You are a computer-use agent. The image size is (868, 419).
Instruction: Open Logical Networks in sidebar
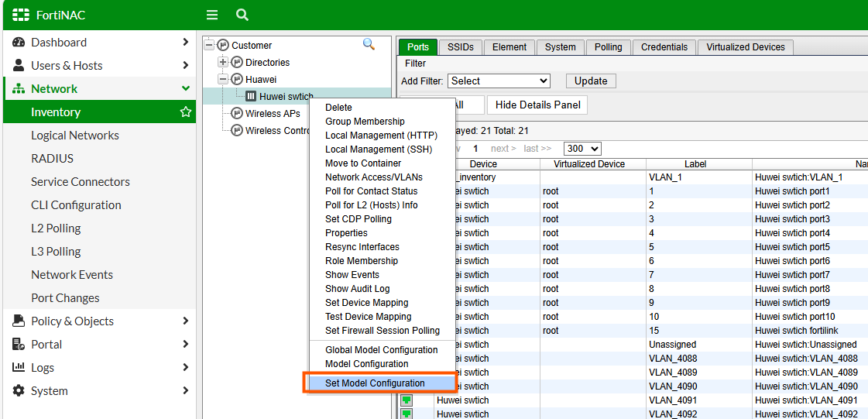(x=75, y=136)
